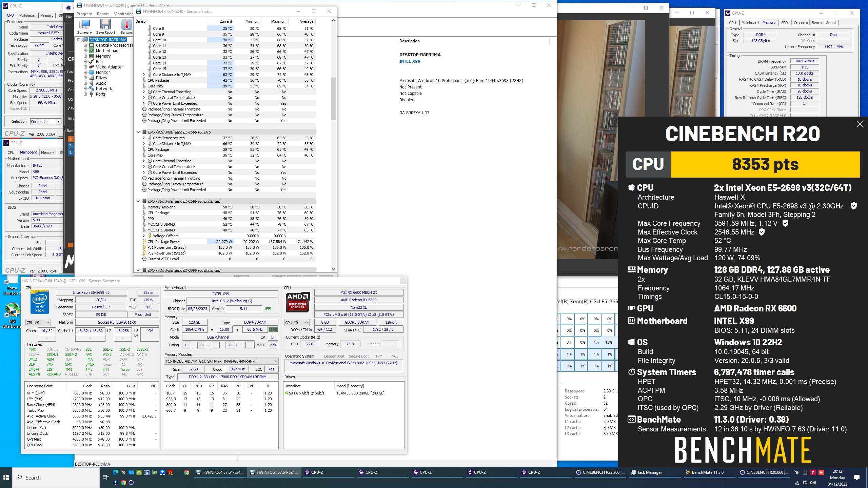Close the Cinebench R20 result overlay
The height and width of the screenshot is (488, 868).
click(860, 124)
